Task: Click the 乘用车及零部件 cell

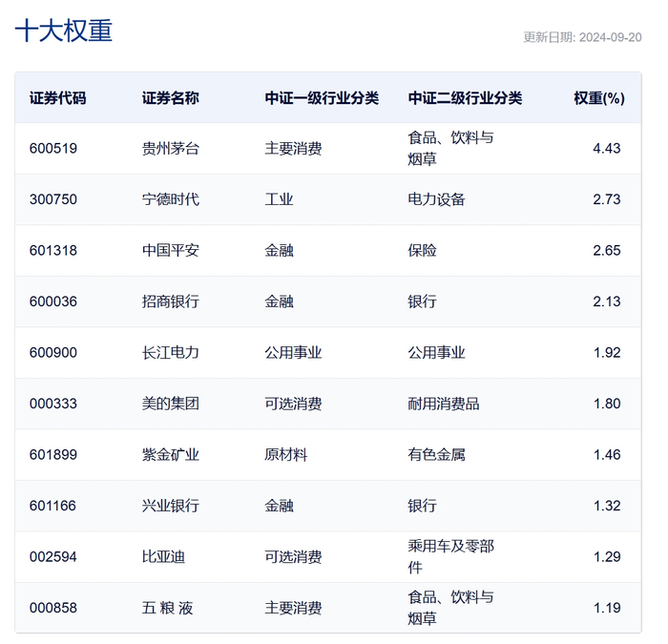Action: click(450, 556)
